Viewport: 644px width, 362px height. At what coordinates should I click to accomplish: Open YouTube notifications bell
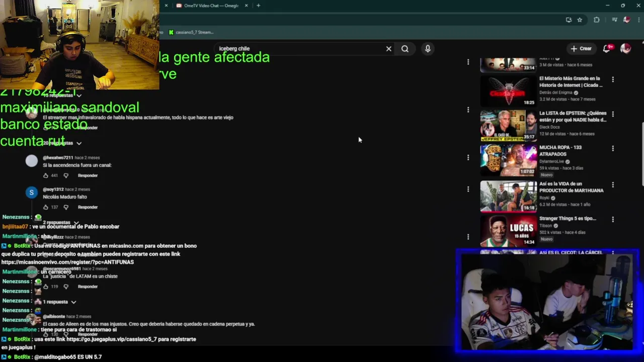pos(607,49)
